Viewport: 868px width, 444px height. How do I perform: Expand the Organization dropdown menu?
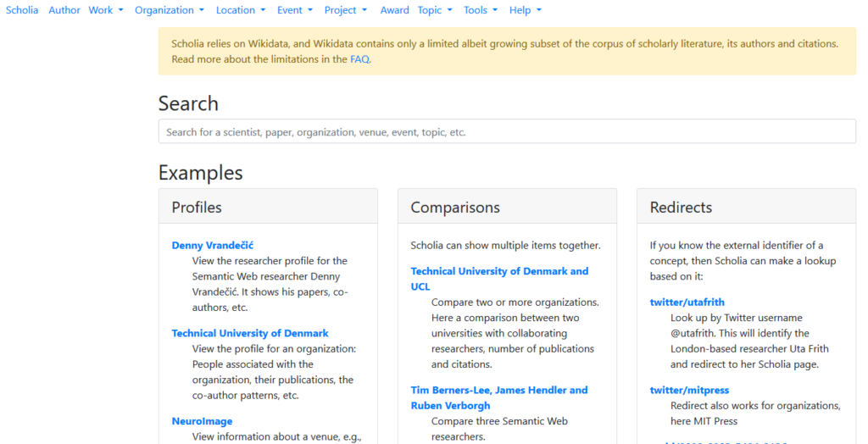click(170, 10)
